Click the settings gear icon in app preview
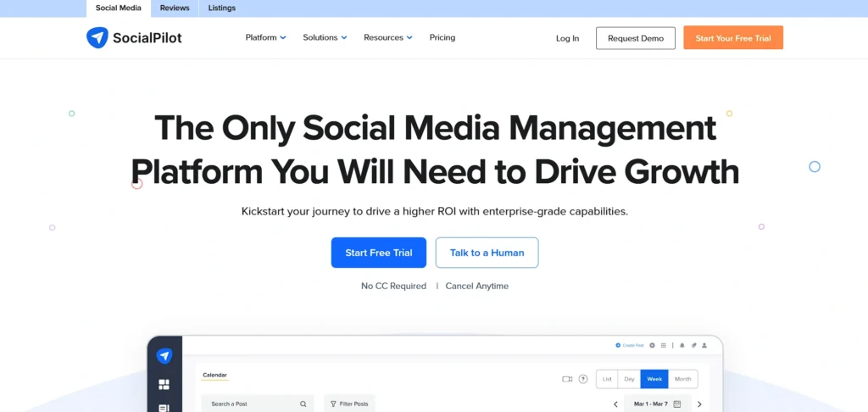Screen dimensions: 868x412 652,345
